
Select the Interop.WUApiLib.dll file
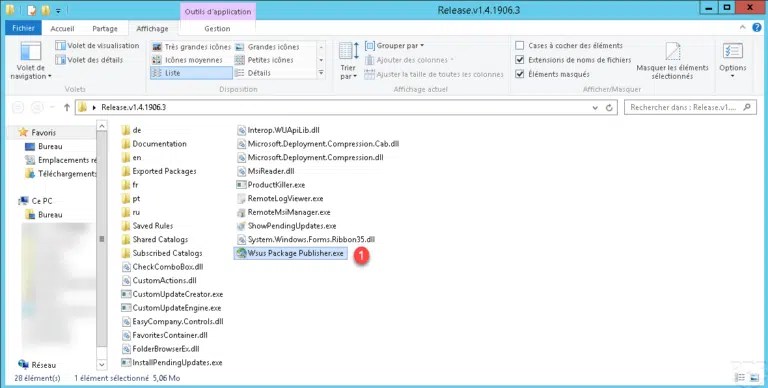[x=278, y=130]
